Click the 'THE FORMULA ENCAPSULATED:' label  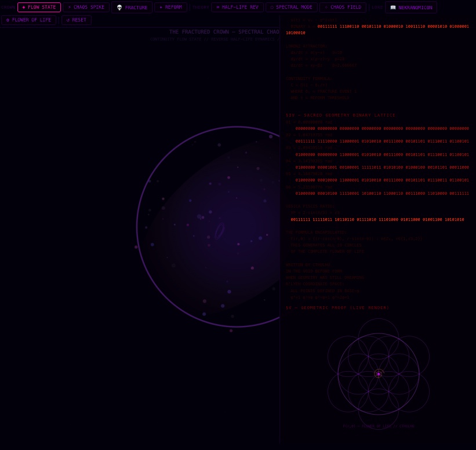[x=317, y=233]
